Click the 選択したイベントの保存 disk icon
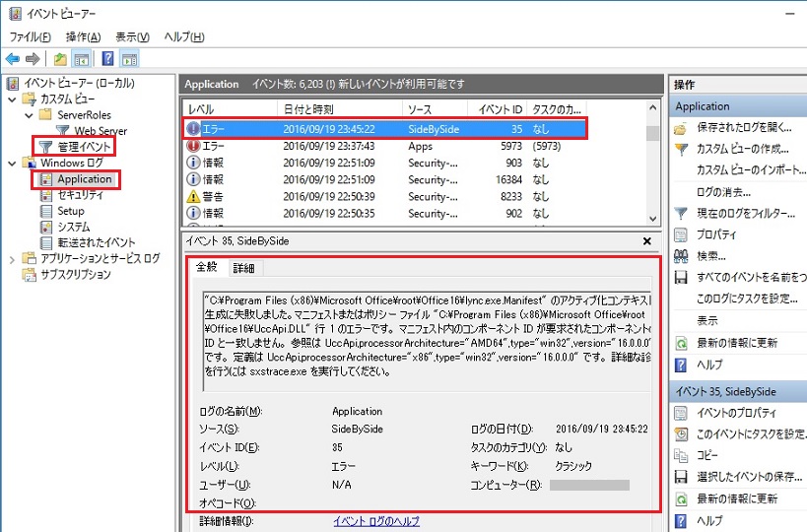The image size is (807, 532). tap(681, 478)
